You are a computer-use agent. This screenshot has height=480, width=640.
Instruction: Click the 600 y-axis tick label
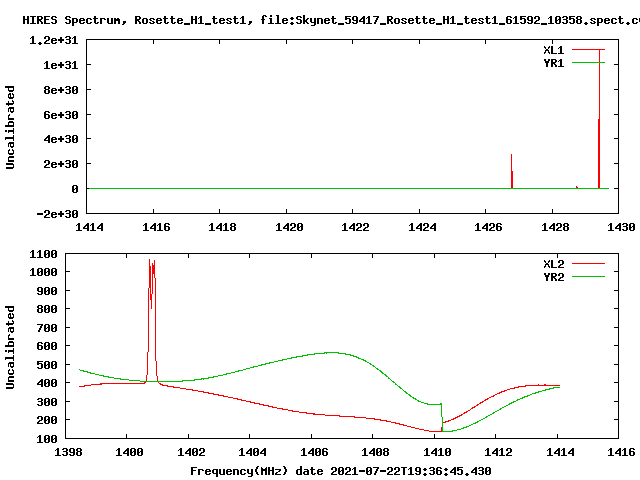pyautogui.click(x=47, y=346)
